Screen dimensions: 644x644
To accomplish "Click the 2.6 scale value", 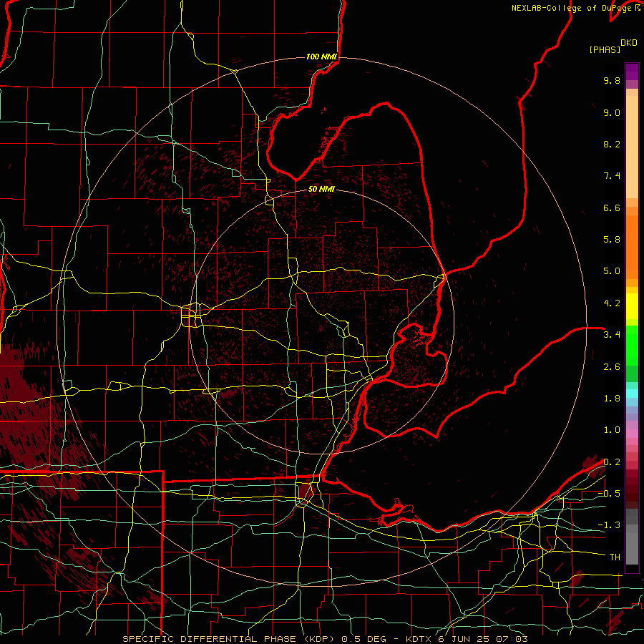I will 612,367.
